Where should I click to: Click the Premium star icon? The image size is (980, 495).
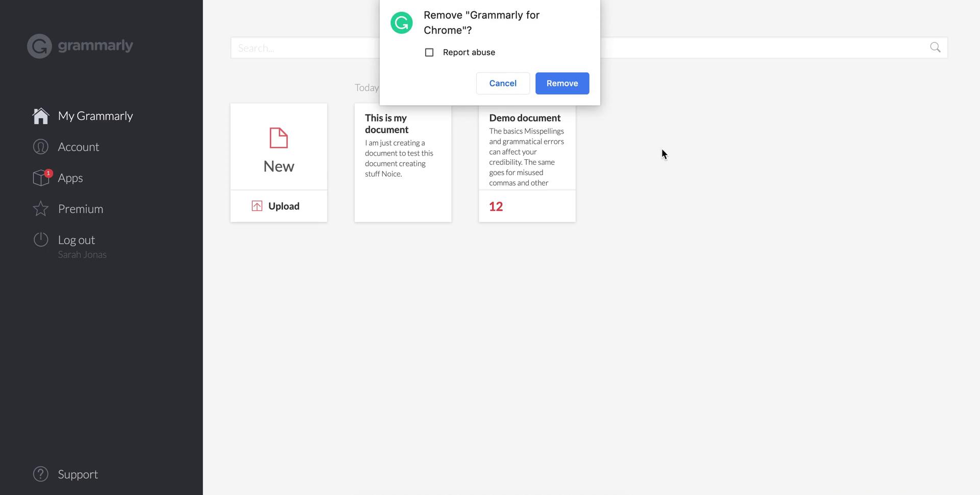click(x=41, y=209)
